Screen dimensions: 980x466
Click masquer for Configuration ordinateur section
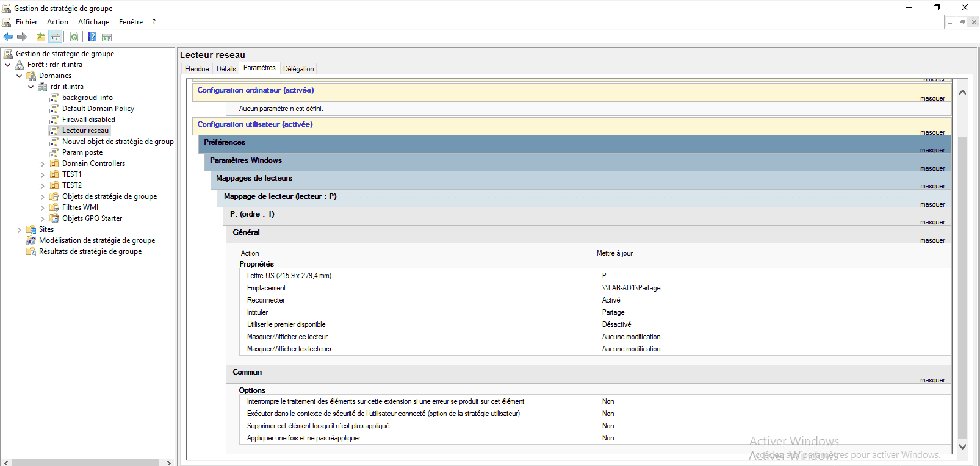(x=932, y=98)
